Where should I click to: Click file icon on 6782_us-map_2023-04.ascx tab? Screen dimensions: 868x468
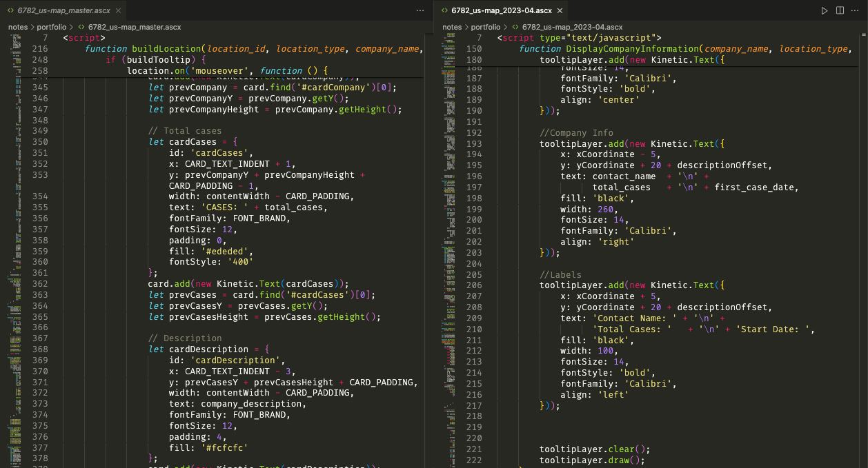tap(444, 11)
